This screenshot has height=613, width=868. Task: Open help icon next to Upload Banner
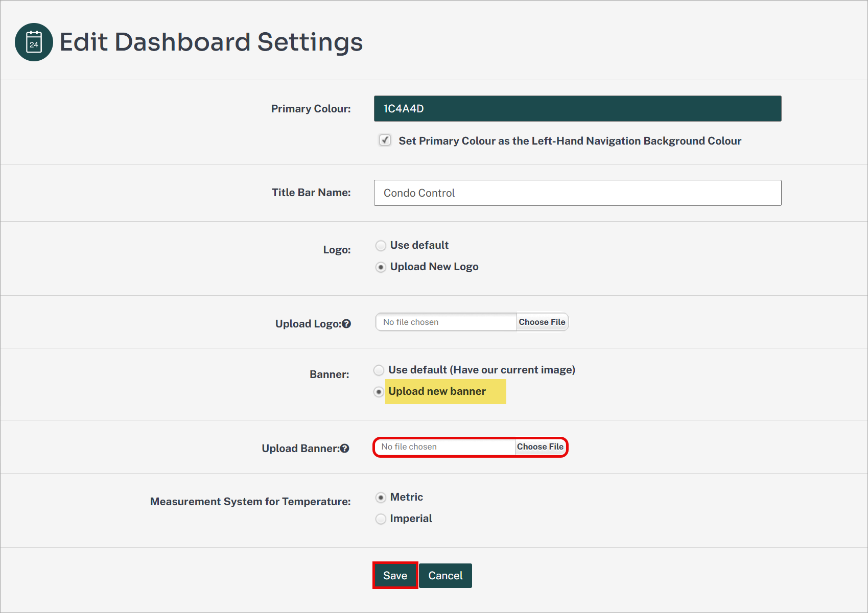(345, 448)
